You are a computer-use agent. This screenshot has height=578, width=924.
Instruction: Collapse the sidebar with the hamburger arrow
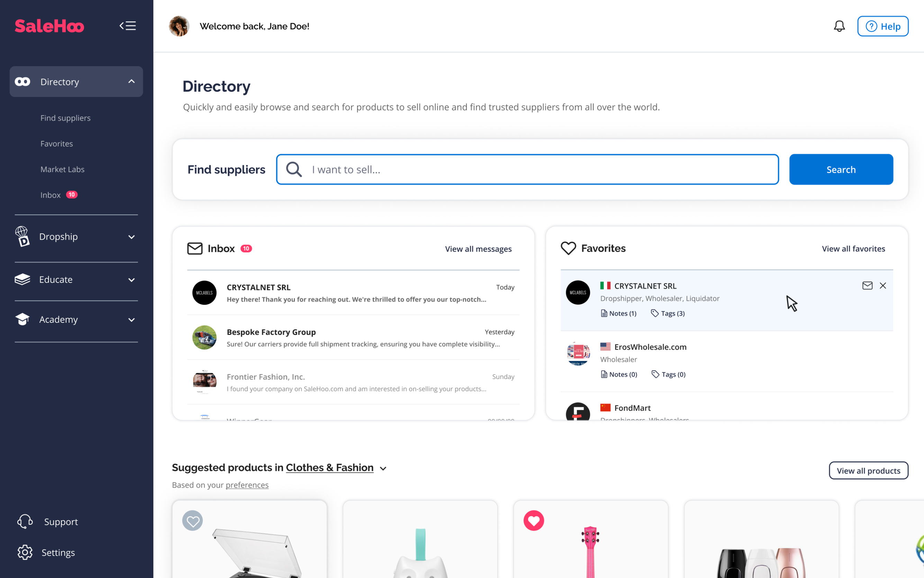click(128, 25)
